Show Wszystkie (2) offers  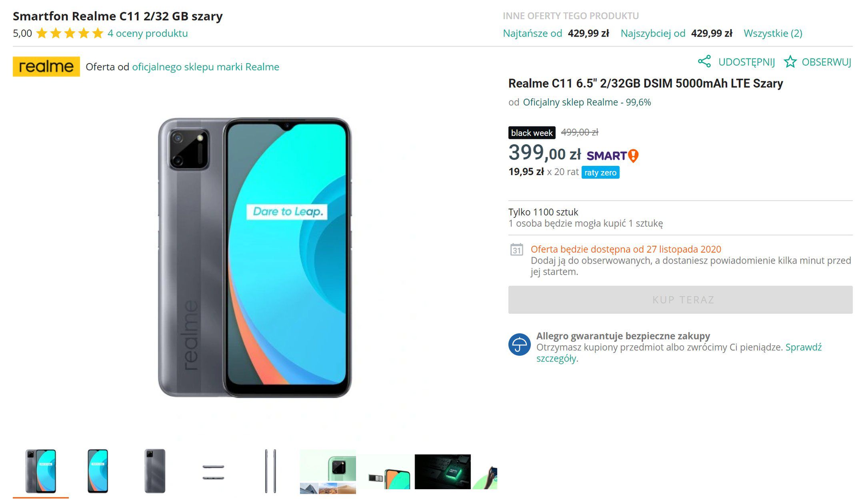click(773, 33)
